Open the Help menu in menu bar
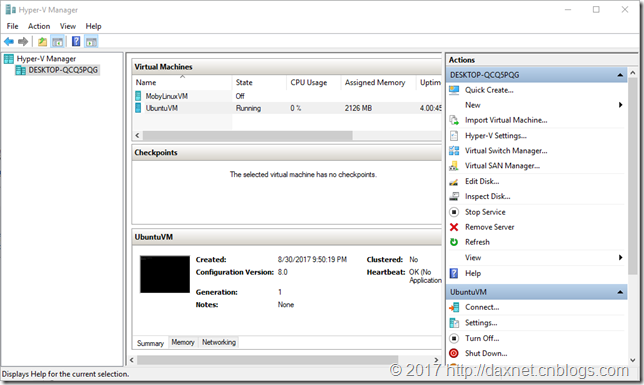This screenshot has height=385, width=644. click(x=93, y=26)
